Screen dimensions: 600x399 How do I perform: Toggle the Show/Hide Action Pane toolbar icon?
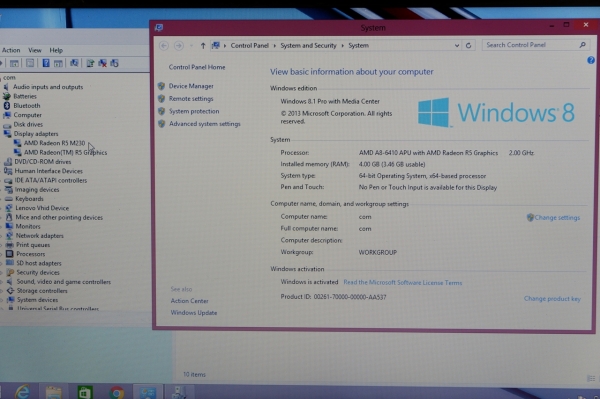(x=58, y=63)
